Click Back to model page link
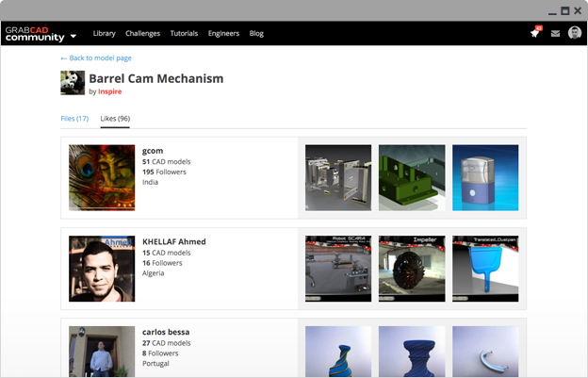The image size is (588, 378). 96,58
